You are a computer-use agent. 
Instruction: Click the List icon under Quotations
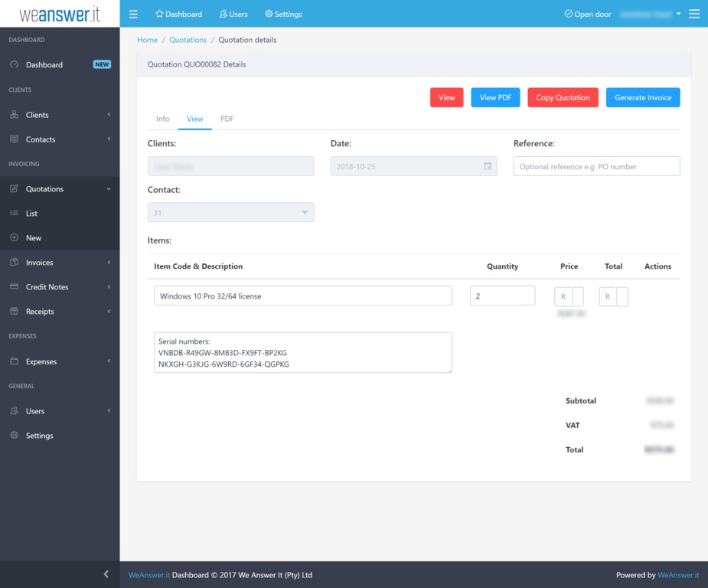[x=15, y=213]
